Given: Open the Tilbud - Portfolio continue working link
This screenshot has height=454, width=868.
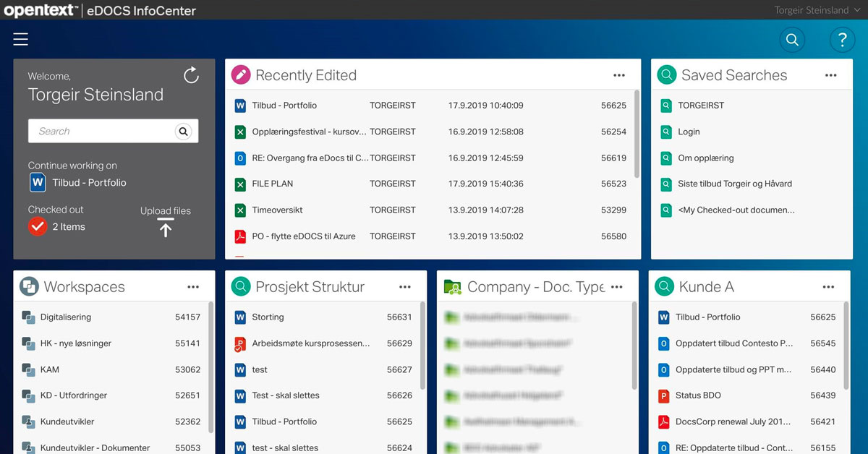Looking at the screenshot, I should pyautogui.click(x=89, y=183).
